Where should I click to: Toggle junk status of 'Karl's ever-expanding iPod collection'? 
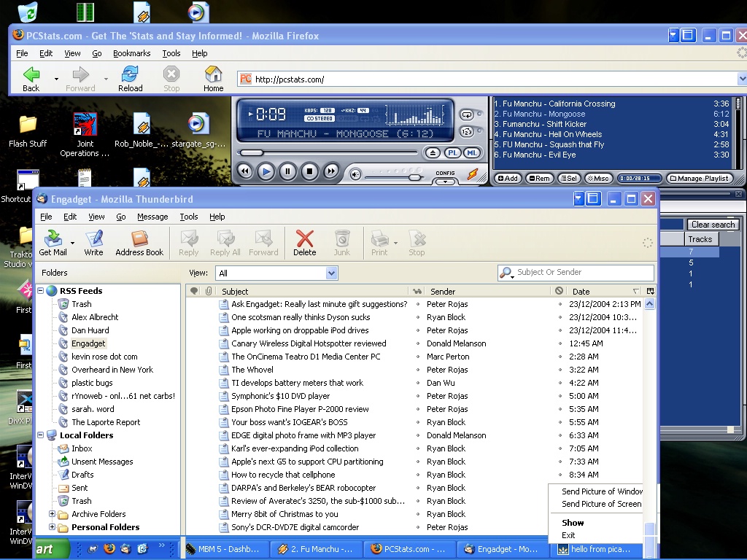560,448
